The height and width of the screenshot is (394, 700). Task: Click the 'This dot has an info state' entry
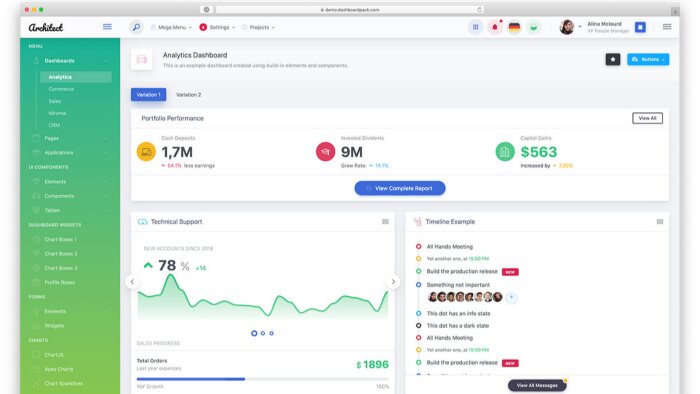point(458,314)
